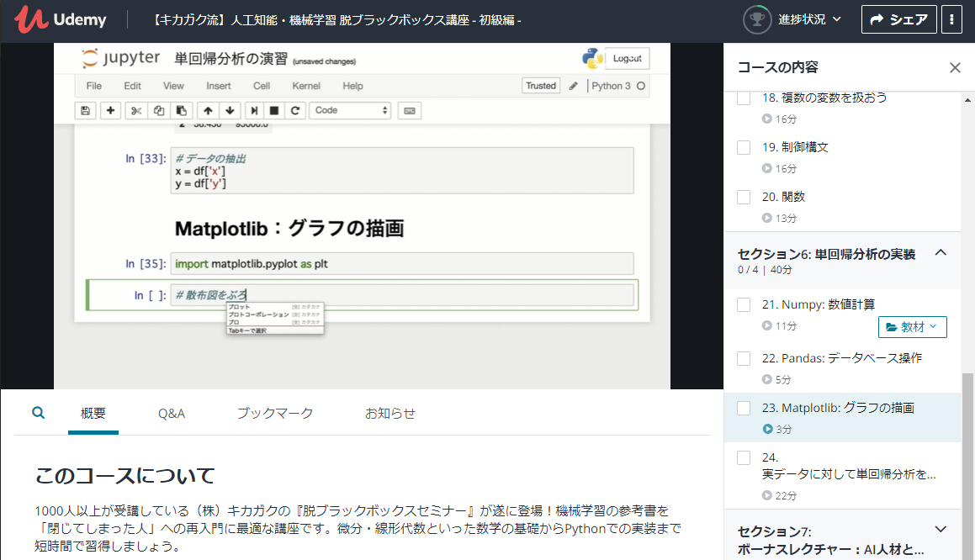Click the データの抽出 code cell
Viewport: 975px width, 560px height.
click(402, 171)
